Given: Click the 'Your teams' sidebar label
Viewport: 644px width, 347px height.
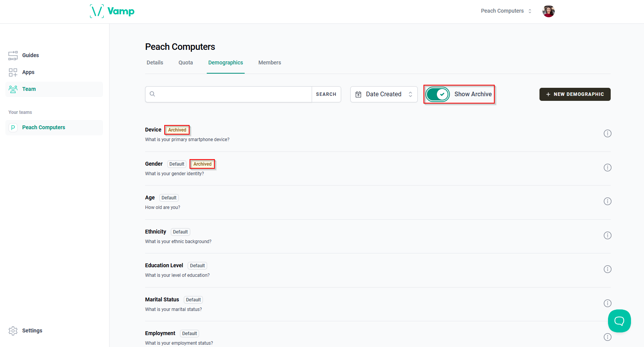Looking at the screenshot, I should [20, 112].
